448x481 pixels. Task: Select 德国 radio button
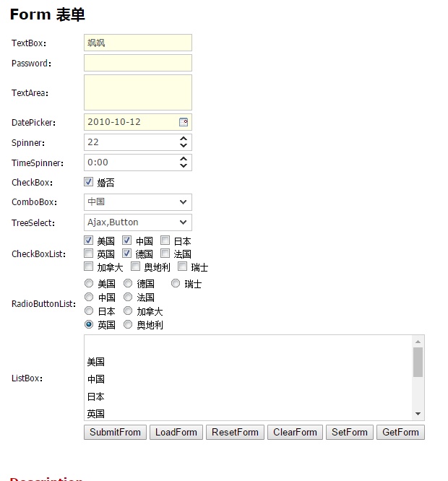[x=128, y=283]
